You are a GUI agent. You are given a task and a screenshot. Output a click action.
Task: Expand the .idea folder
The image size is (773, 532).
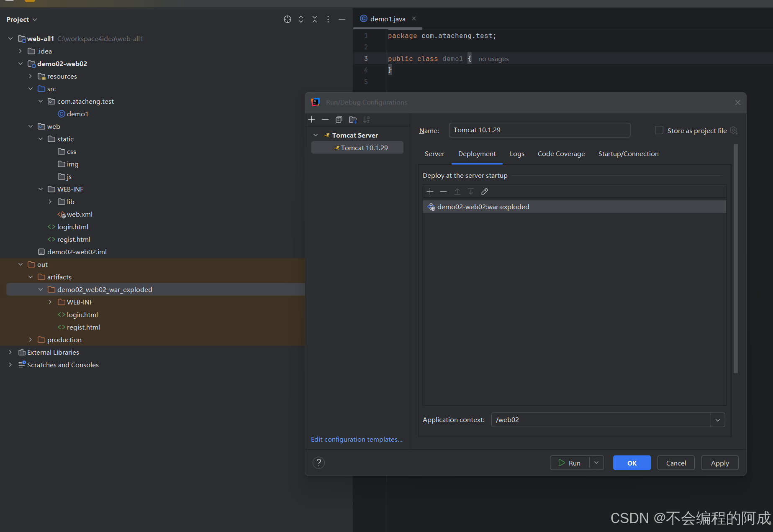click(x=21, y=51)
